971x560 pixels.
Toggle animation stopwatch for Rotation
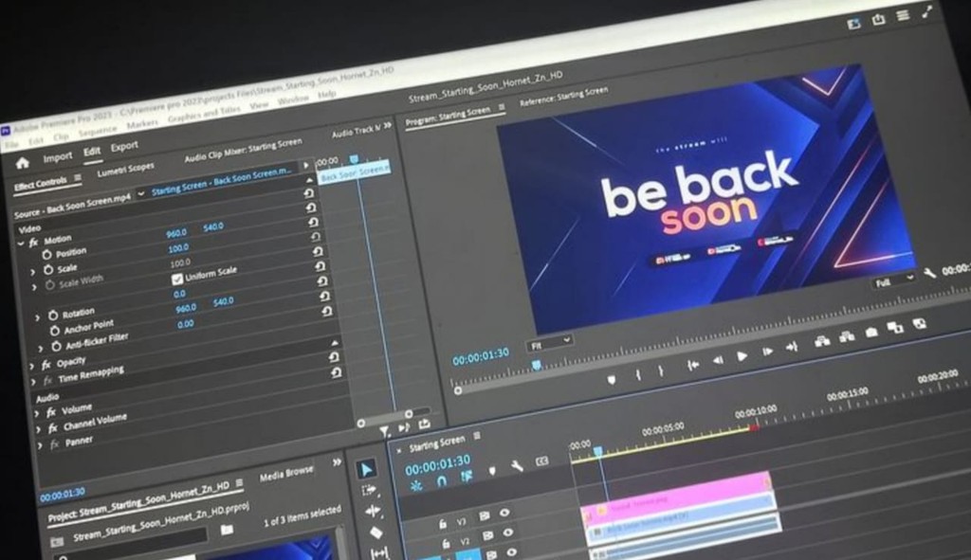pyautogui.click(x=53, y=316)
